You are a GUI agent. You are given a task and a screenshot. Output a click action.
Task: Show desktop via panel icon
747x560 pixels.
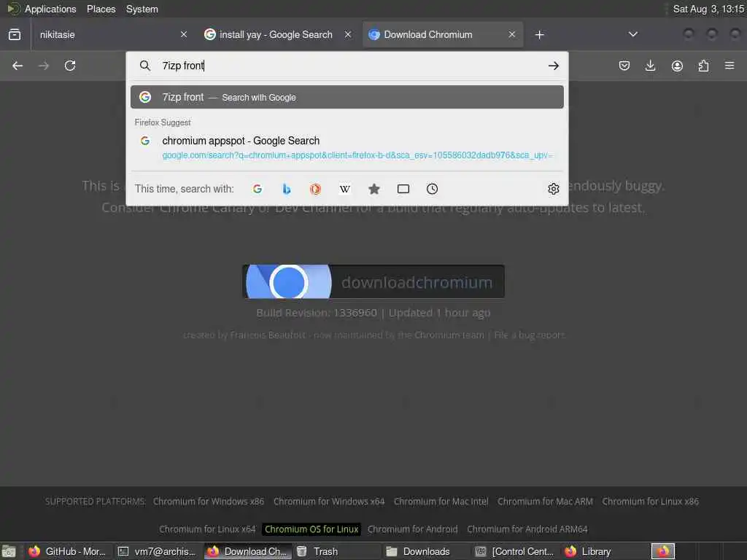pyautogui.click(x=9, y=551)
